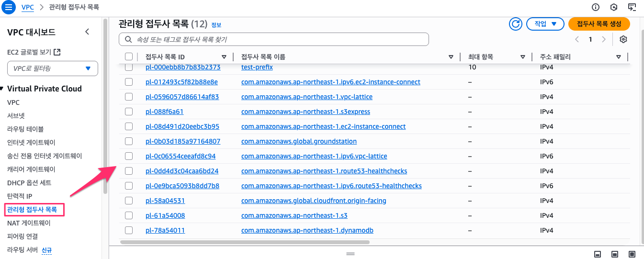Check the row for pl-0596057d86614af83
This screenshot has height=259, width=644.
coord(128,97)
